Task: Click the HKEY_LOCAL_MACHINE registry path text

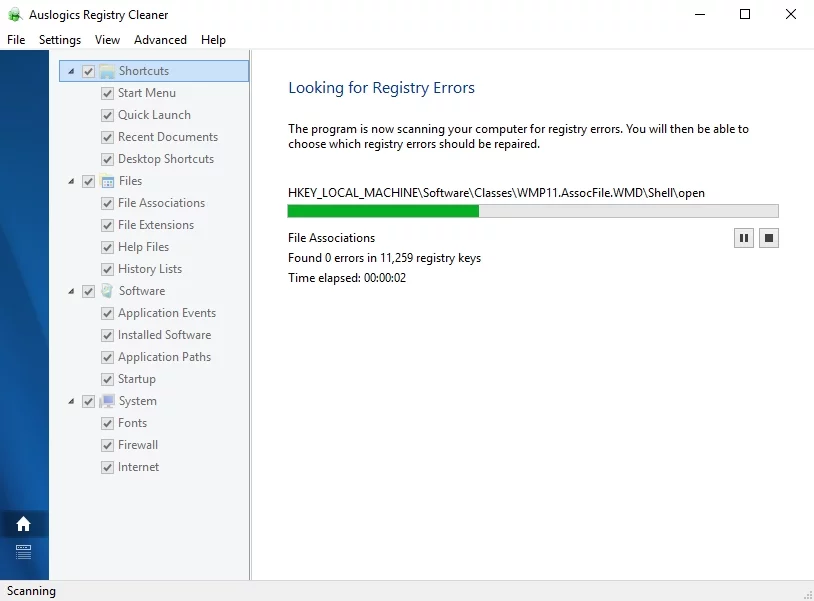Action: coord(496,193)
